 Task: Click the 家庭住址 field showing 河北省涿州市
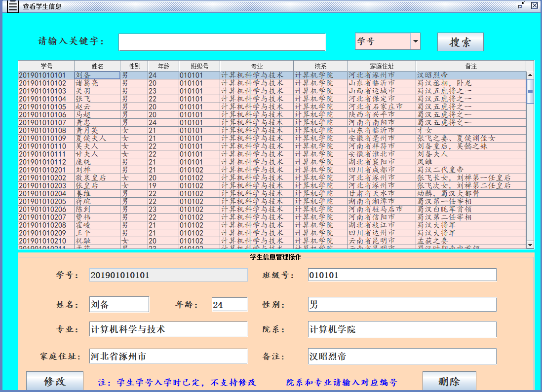(168, 356)
